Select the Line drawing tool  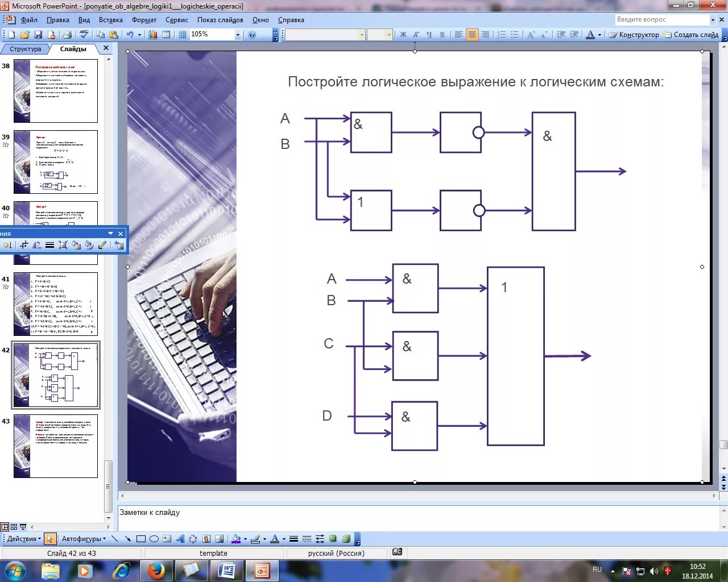(115, 539)
